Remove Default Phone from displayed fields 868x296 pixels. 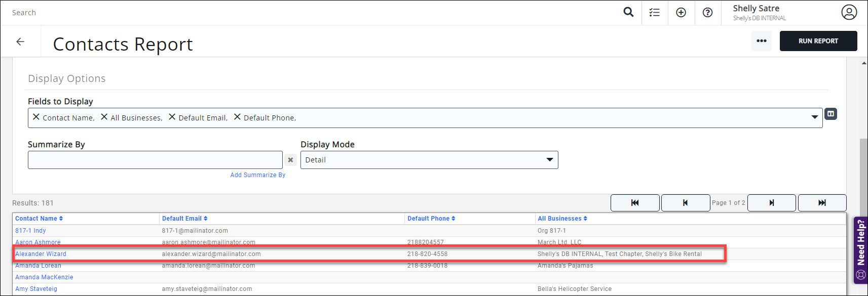click(237, 117)
